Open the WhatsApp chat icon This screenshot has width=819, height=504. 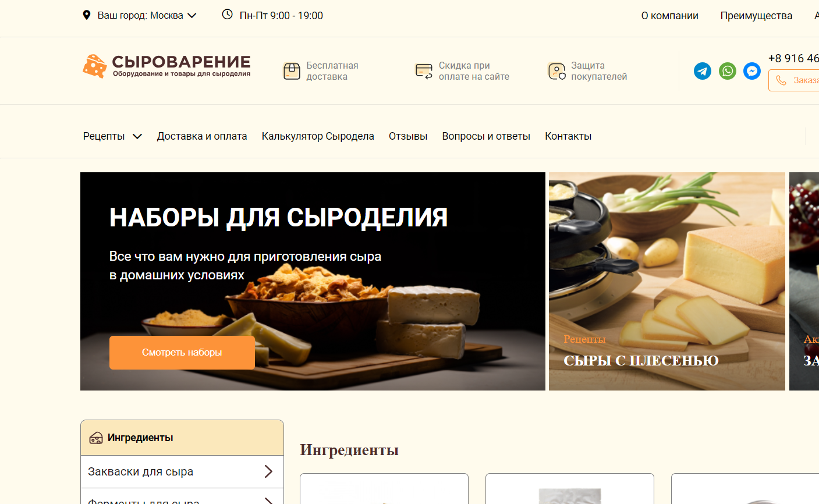click(x=728, y=71)
